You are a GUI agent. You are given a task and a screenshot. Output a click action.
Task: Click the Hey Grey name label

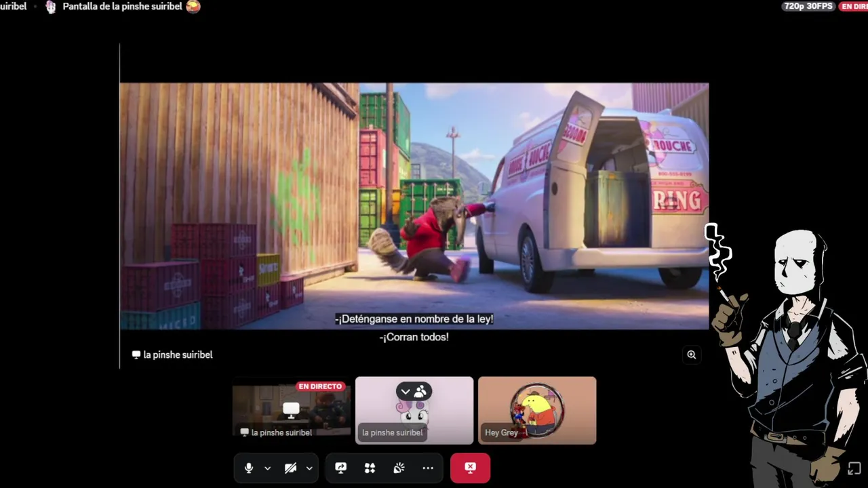pyautogui.click(x=501, y=432)
